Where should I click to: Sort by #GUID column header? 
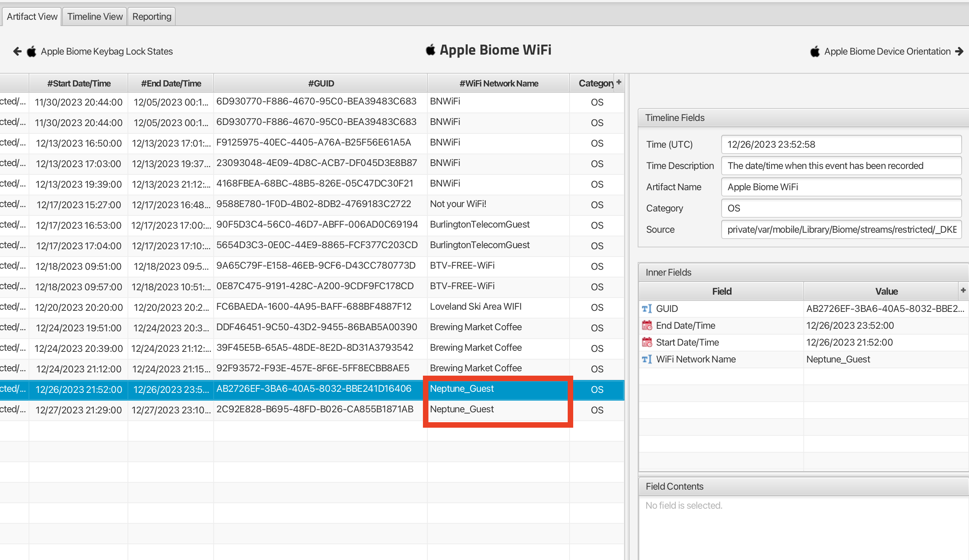click(321, 83)
